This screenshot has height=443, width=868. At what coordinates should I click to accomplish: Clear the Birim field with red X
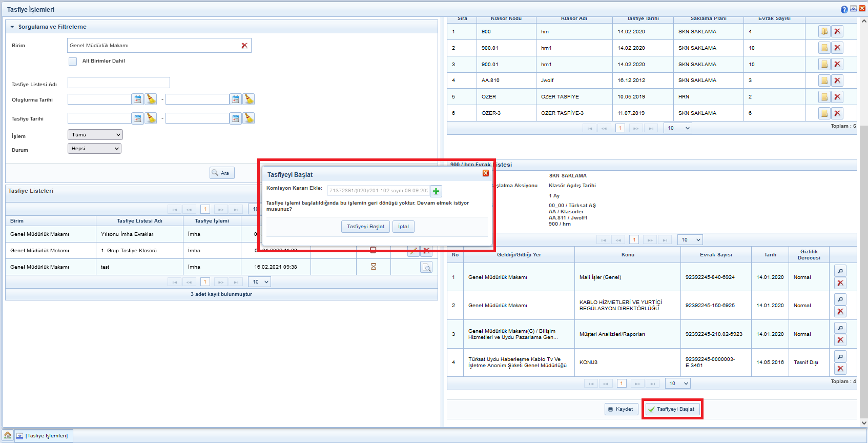tap(244, 46)
